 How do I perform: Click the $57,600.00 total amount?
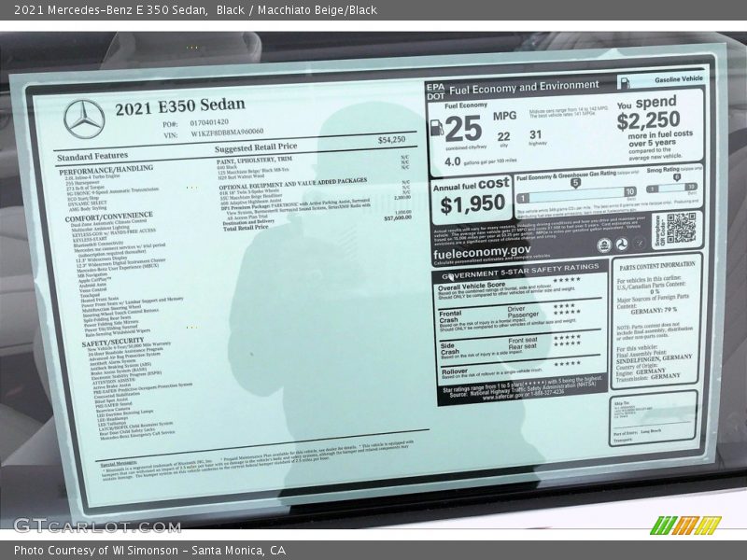tap(398, 217)
